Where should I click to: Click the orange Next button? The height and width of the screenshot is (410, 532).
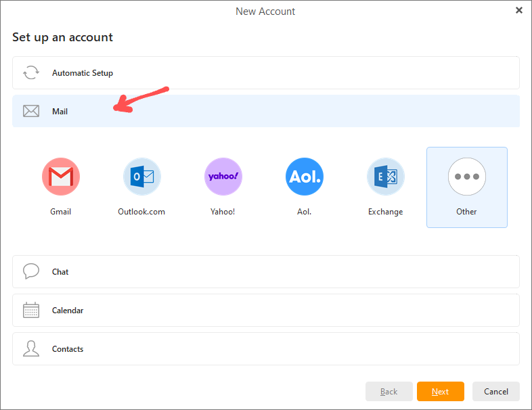(x=441, y=391)
